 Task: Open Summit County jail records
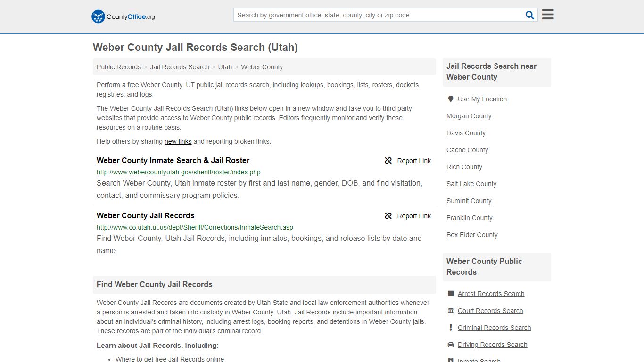(469, 201)
